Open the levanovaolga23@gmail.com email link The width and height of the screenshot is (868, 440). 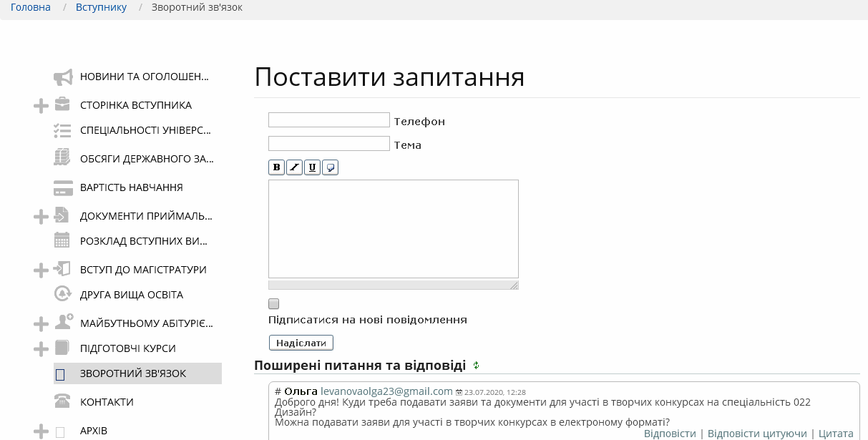click(x=384, y=391)
